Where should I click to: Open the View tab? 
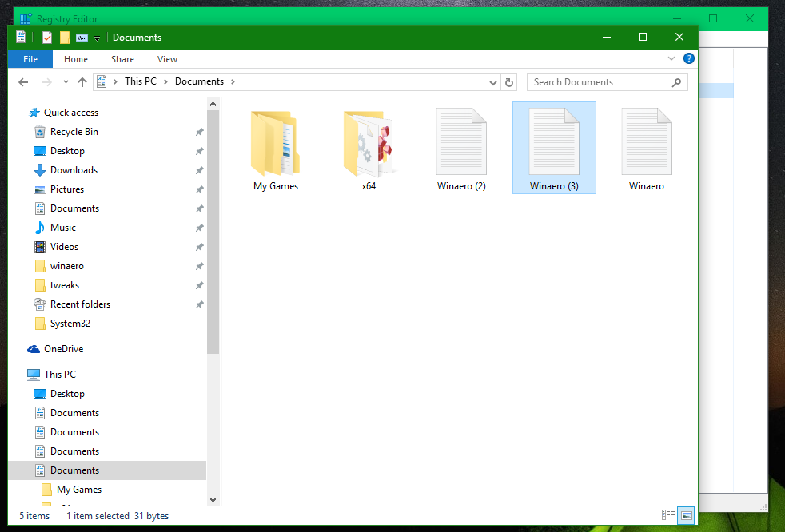167,58
